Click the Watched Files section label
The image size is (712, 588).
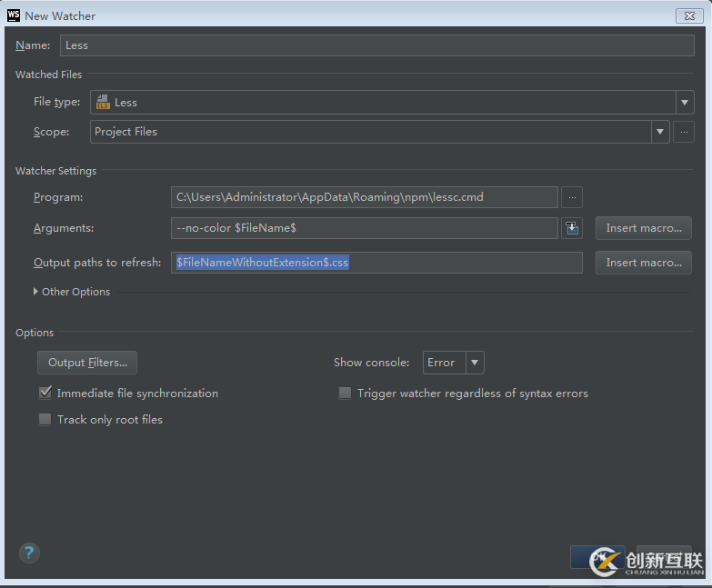click(48, 75)
